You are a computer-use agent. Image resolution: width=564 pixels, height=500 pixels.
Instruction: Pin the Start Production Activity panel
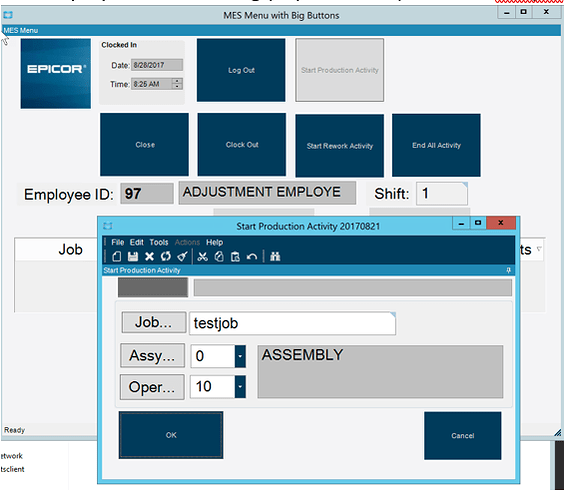point(508,270)
